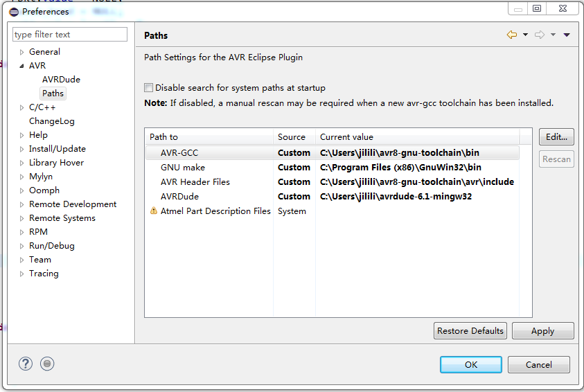Expand the General preferences category
The width and height of the screenshot is (584, 392).
[22, 52]
